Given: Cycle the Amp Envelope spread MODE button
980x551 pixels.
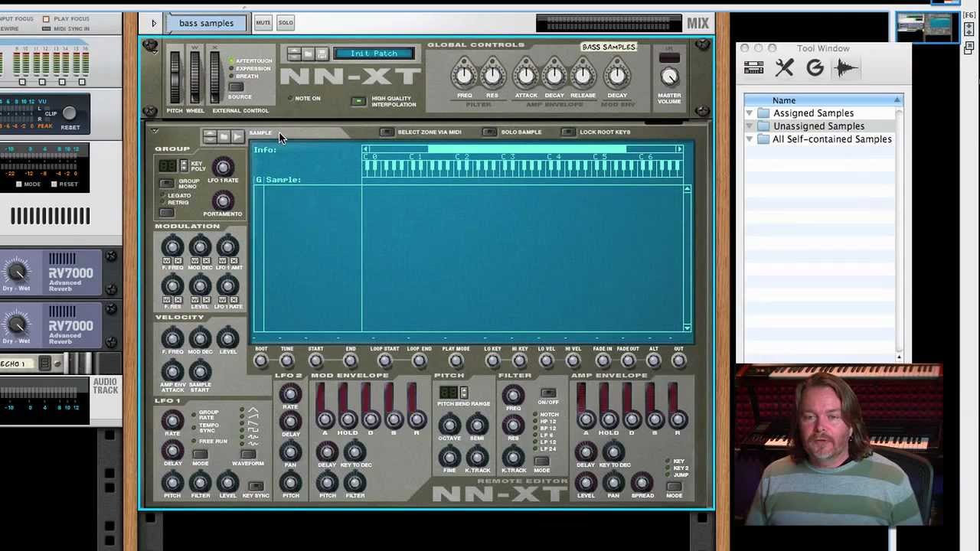Looking at the screenshot, I should click(674, 487).
